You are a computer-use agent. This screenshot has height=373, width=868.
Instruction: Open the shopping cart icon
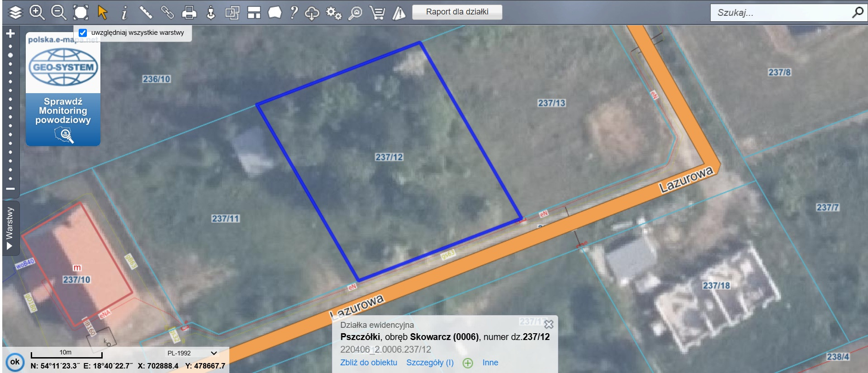point(377,13)
